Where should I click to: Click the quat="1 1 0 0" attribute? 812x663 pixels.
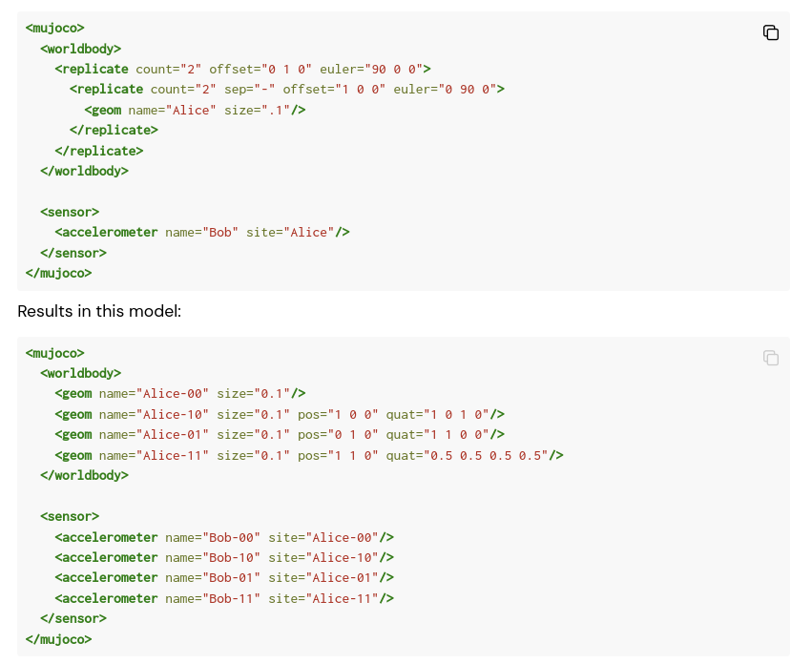click(444, 434)
